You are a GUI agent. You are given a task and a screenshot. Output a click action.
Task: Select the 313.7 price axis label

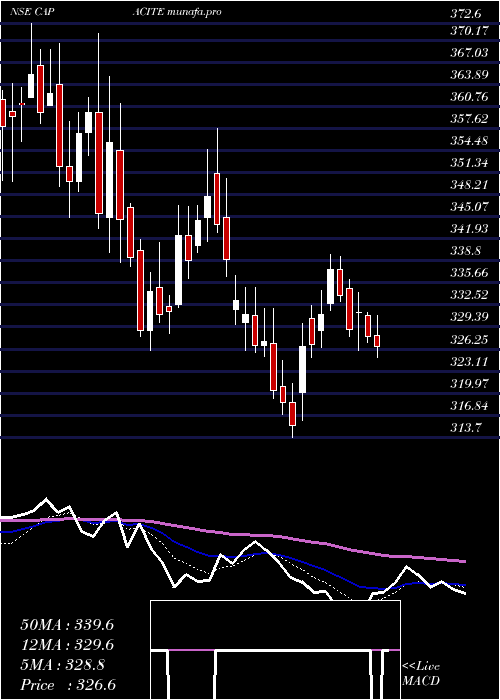coord(466,428)
